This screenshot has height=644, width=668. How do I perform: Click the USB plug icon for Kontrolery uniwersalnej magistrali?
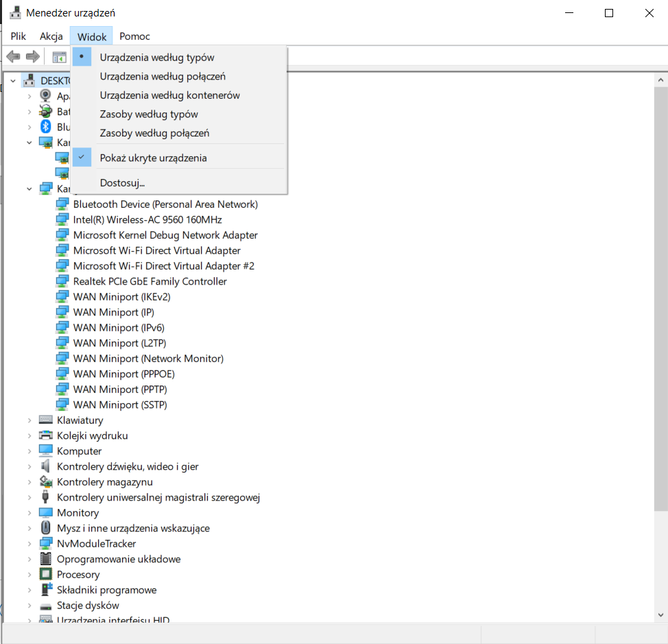45,497
